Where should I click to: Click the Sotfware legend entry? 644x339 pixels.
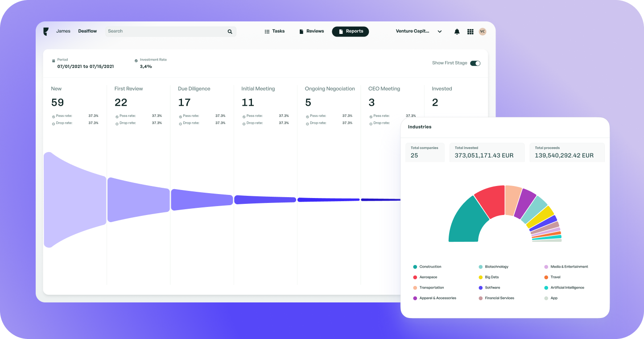489,288
